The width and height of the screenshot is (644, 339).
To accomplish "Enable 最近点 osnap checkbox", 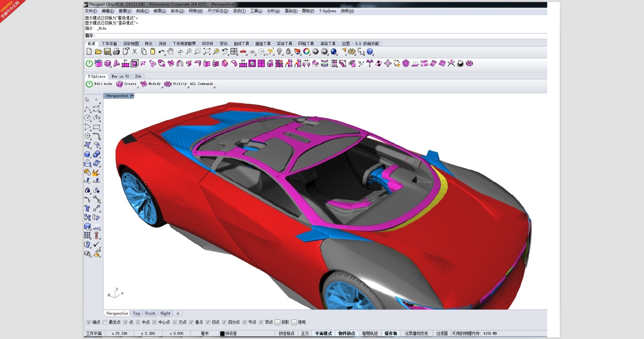I will 105,322.
